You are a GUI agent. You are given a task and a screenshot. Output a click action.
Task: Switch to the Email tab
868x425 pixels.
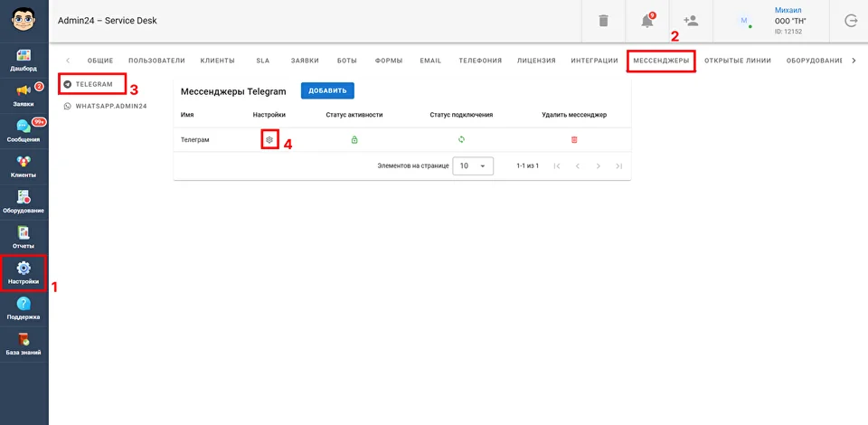coord(430,61)
